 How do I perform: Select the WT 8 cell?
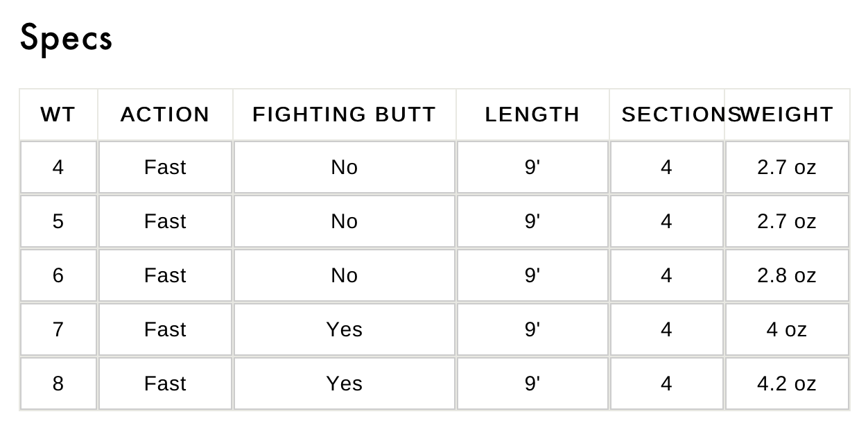pos(58,384)
